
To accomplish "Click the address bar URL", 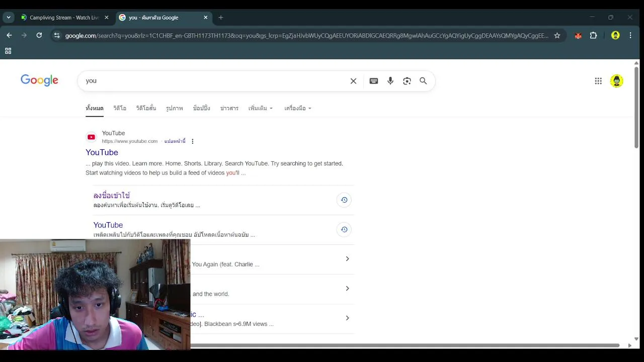I will [306, 36].
